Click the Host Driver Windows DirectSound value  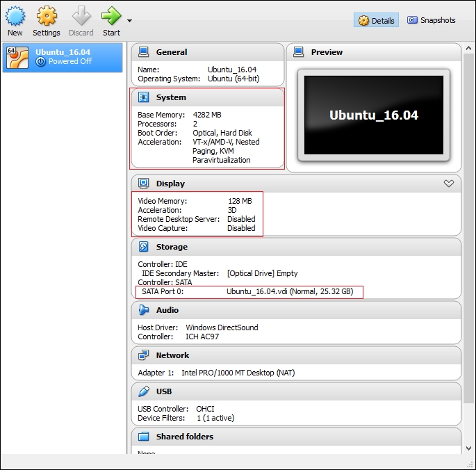coord(222,327)
